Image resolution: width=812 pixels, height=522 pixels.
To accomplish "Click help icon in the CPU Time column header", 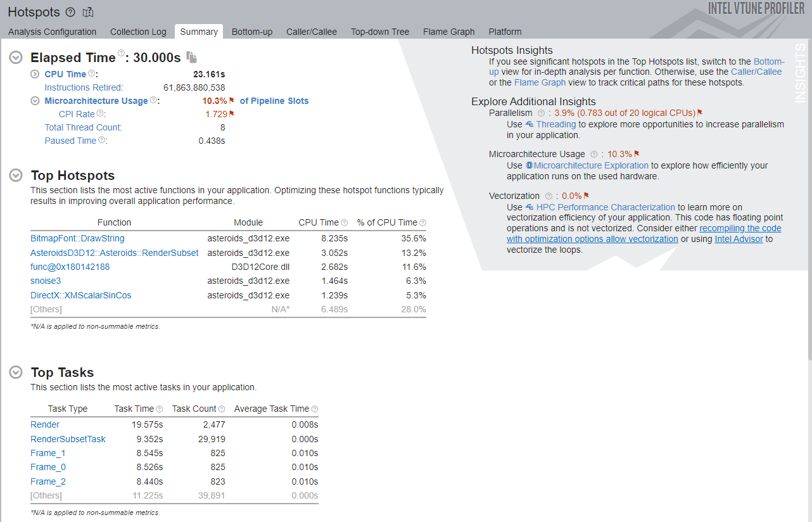I will point(344,222).
